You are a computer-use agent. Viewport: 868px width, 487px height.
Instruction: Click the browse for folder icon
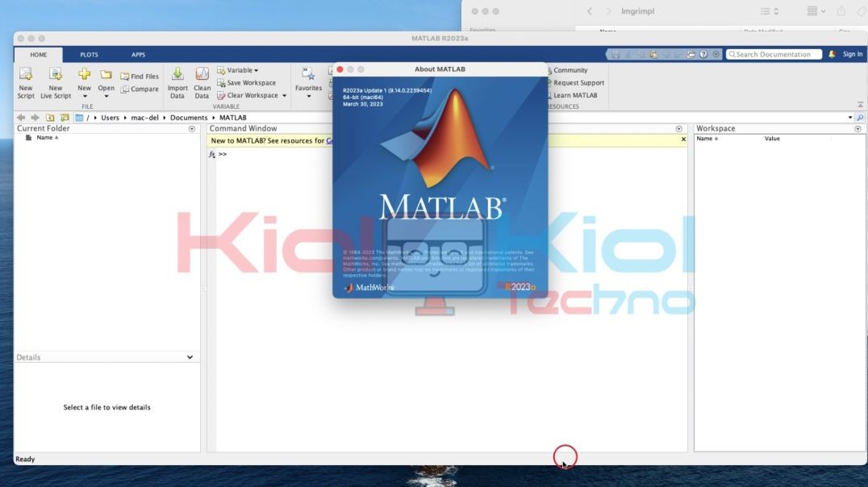65,118
